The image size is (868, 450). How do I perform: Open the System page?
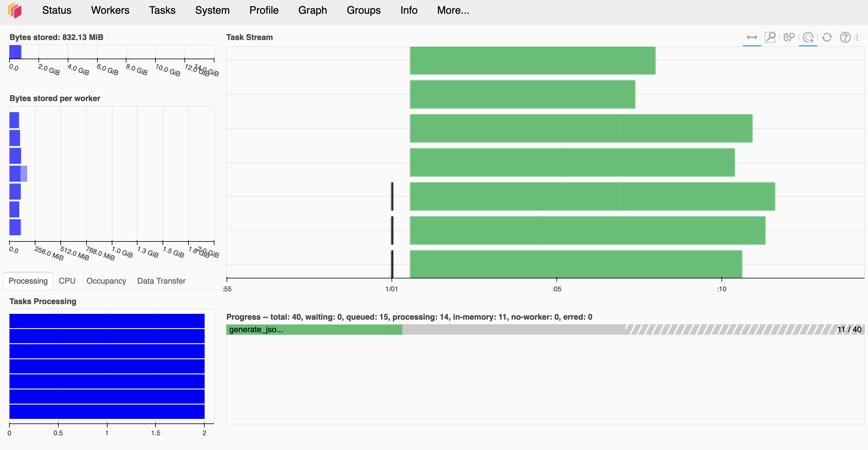point(212,10)
